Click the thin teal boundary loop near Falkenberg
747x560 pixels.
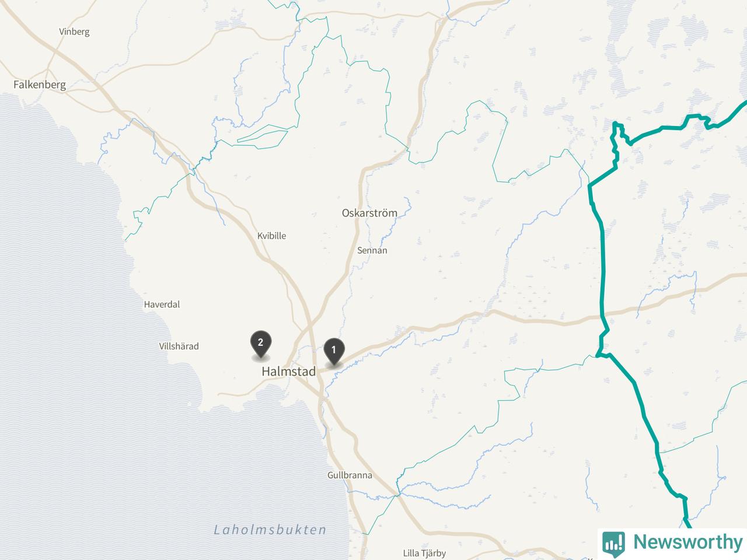(x=263, y=137)
